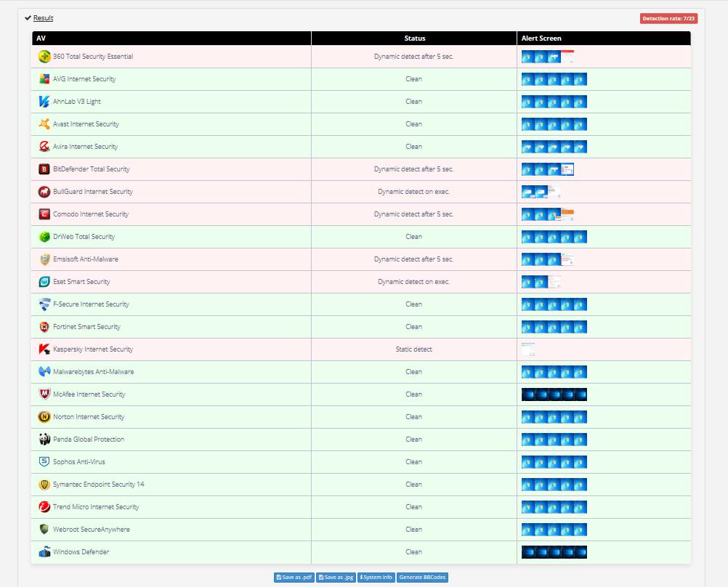This screenshot has width=728, height=587.
Task: Click the Avast Internet Security icon
Action: pos(44,124)
